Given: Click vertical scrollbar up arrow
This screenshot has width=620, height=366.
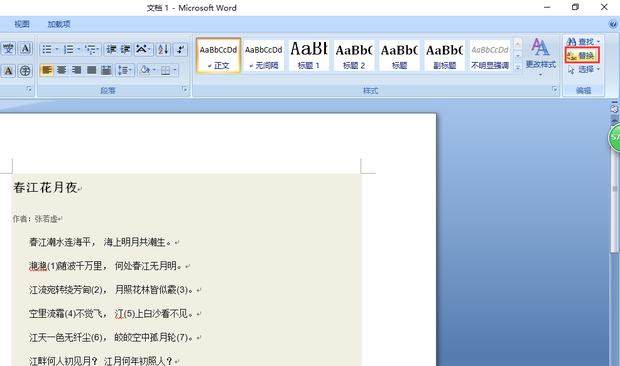Looking at the screenshot, I should [x=614, y=119].
